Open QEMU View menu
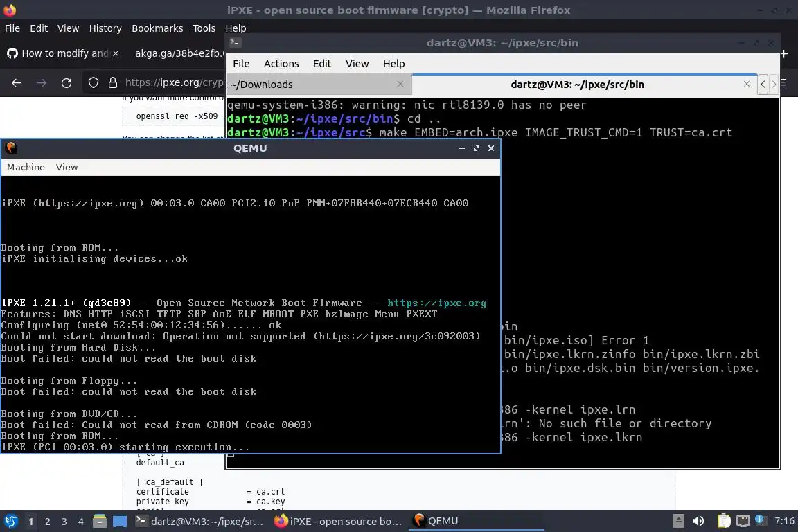This screenshot has width=798, height=532. point(66,167)
